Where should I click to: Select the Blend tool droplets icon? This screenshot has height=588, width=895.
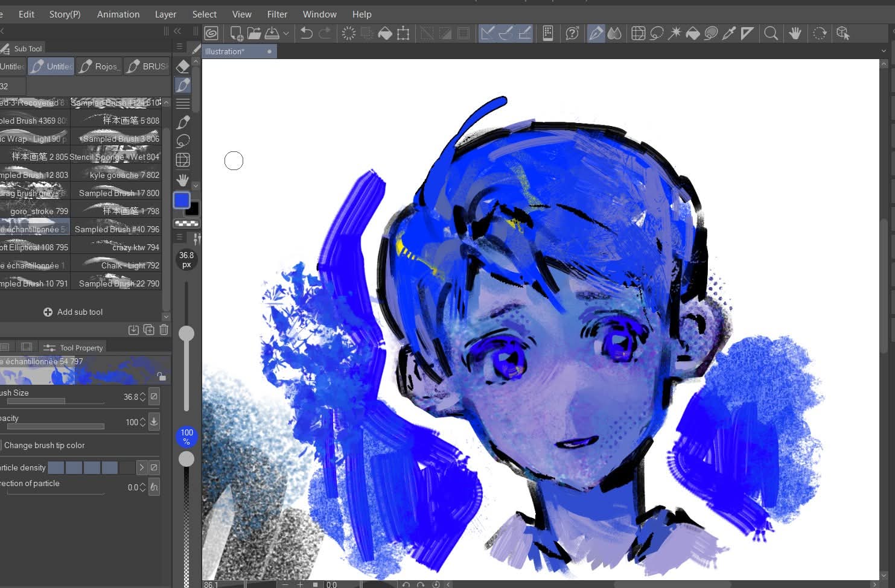[614, 33]
